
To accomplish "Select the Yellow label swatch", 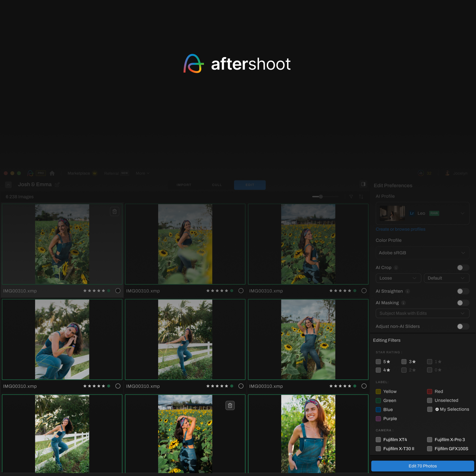I will tap(378, 392).
